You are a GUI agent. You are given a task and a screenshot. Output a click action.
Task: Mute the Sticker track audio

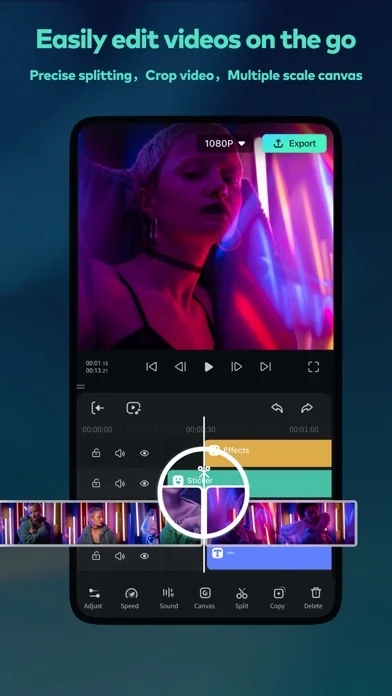(x=120, y=483)
